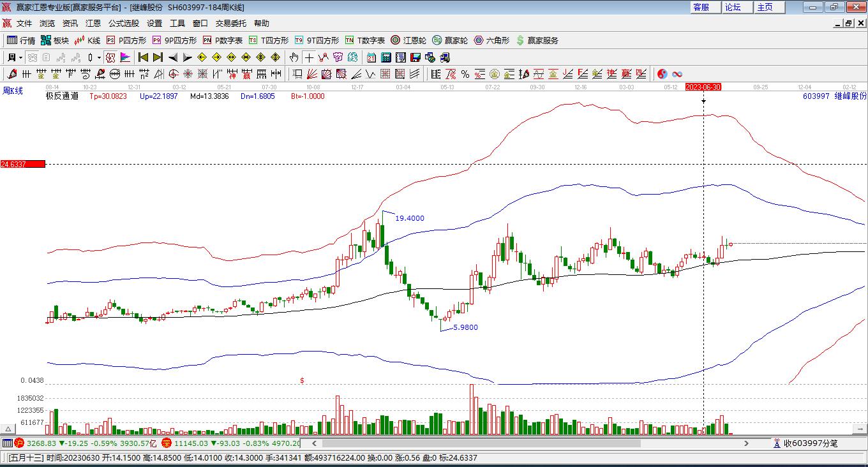This screenshot has width=868, height=467.
Task: Open the calculator icon in toolbar
Action: pos(385,57)
